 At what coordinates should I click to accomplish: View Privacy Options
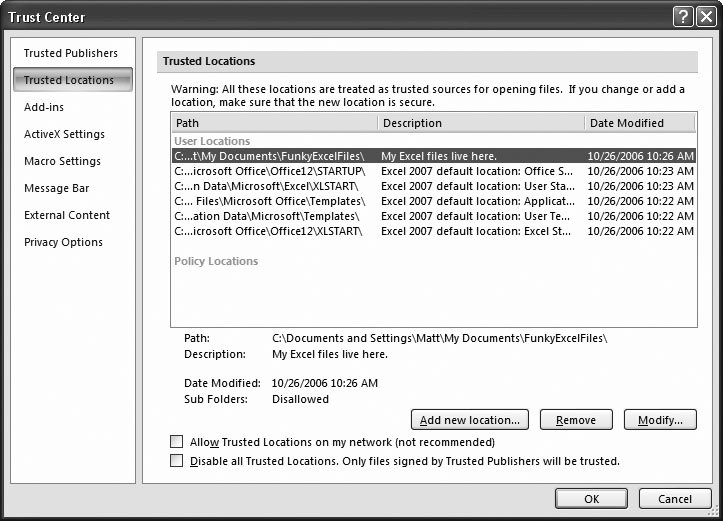tap(63, 242)
